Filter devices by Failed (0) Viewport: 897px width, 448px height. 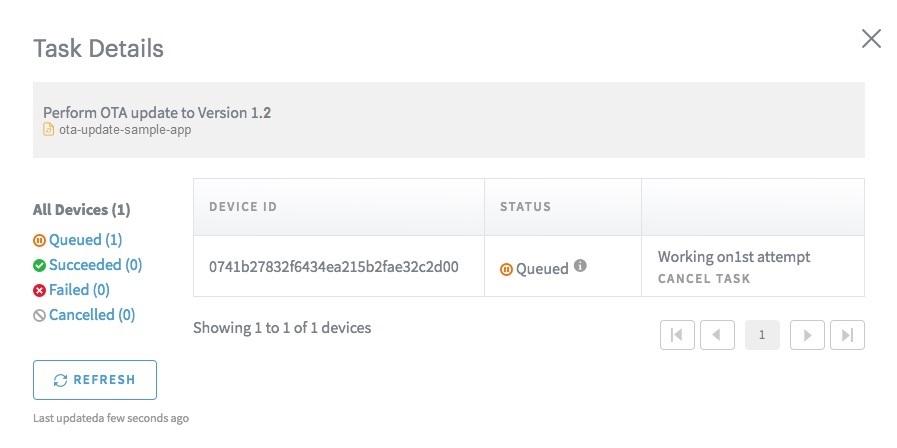(79, 290)
